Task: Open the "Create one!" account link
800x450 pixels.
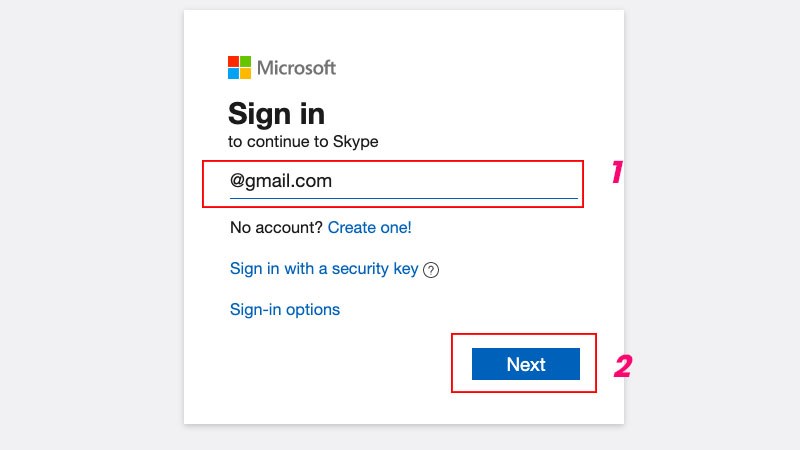Action: click(x=369, y=227)
